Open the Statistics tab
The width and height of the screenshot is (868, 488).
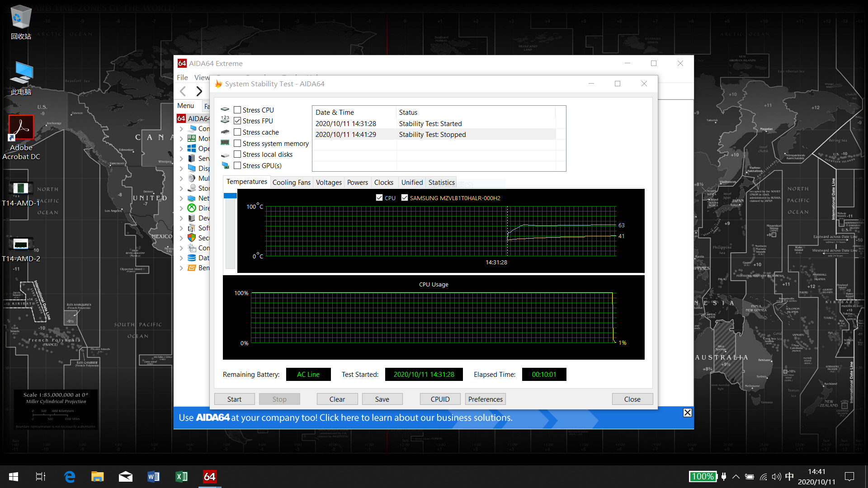coord(441,182)
